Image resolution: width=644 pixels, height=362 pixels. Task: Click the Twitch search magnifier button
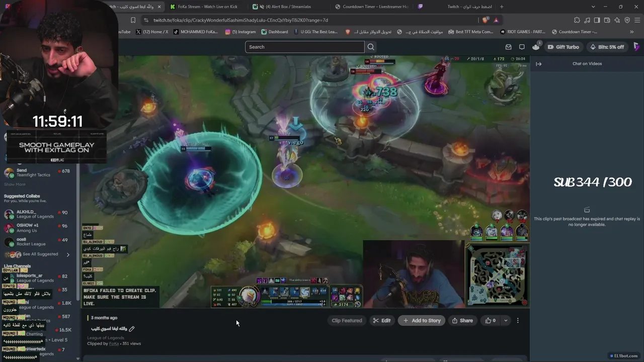(x=371, y=47)
